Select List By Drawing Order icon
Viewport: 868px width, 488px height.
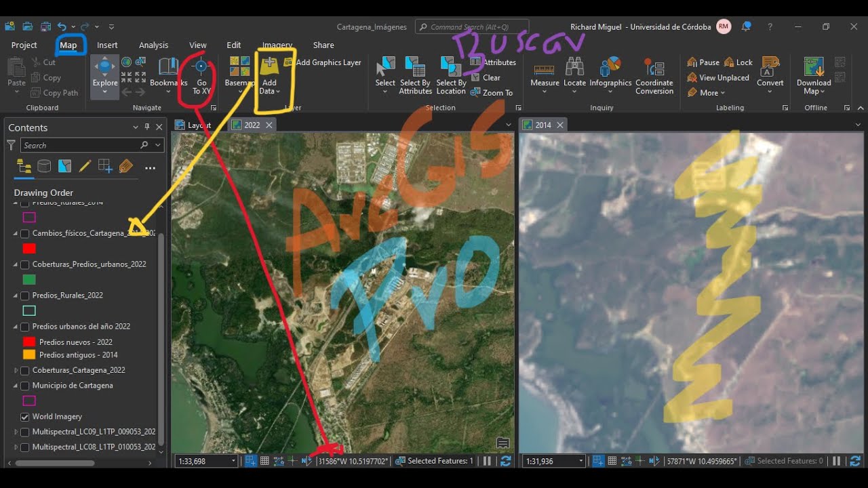click(x=24, y=167)
